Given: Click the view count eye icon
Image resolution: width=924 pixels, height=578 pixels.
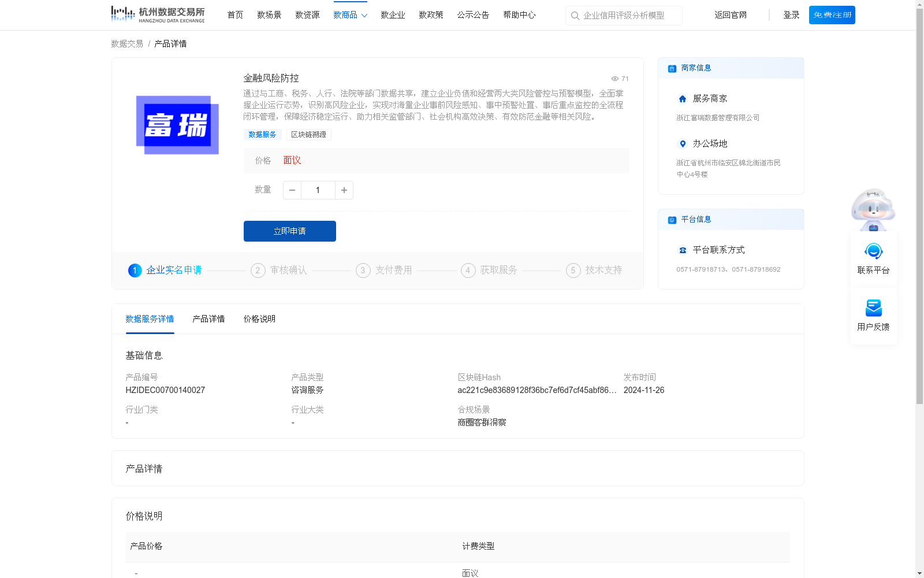Looking at the screenshot, I should [615, 79].
